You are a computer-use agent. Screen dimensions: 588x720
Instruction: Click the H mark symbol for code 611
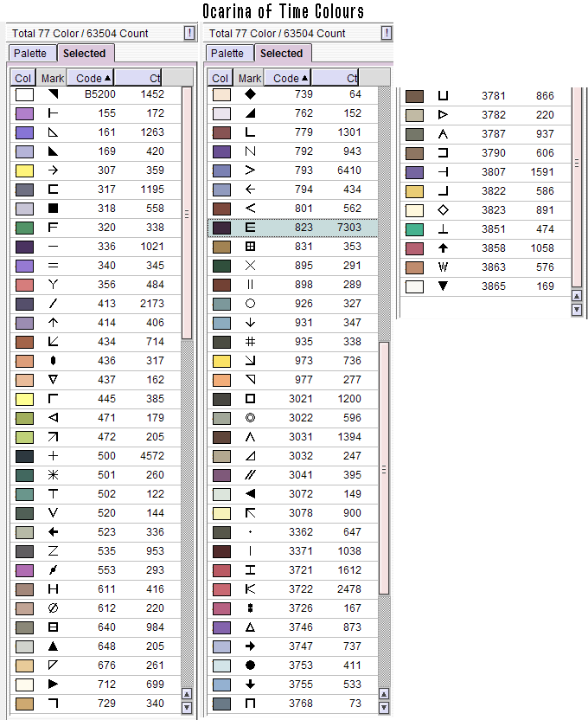pyautogui.click(x=54, y=589)
